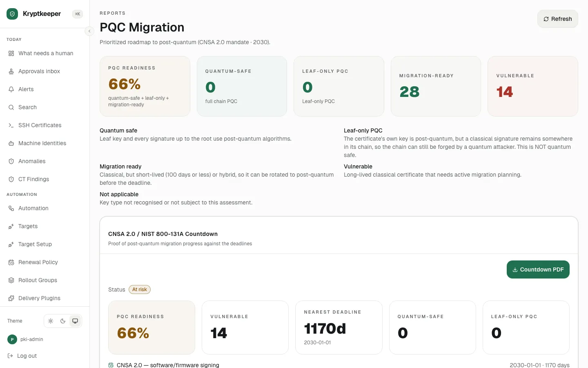The image size is (588, 368).
Task: Click the Log out arrow icon
Action: (x=11, y=356)
